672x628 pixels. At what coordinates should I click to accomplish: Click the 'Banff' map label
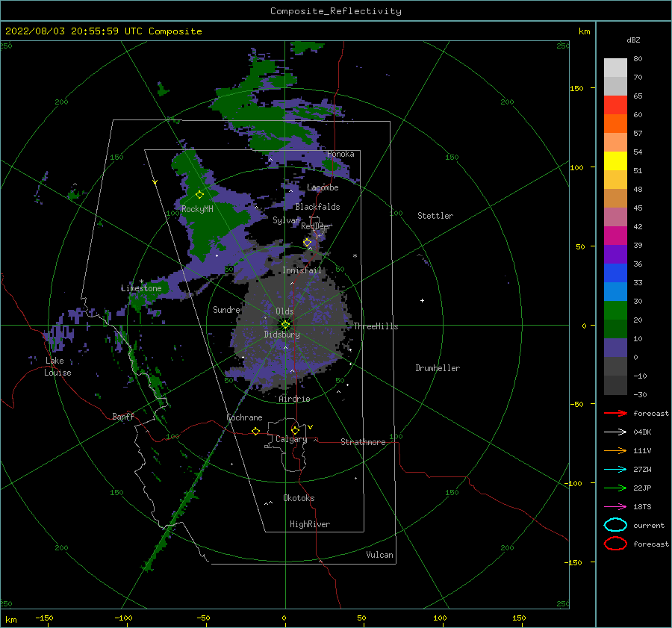pyautogui.click(x=123, y=416)
